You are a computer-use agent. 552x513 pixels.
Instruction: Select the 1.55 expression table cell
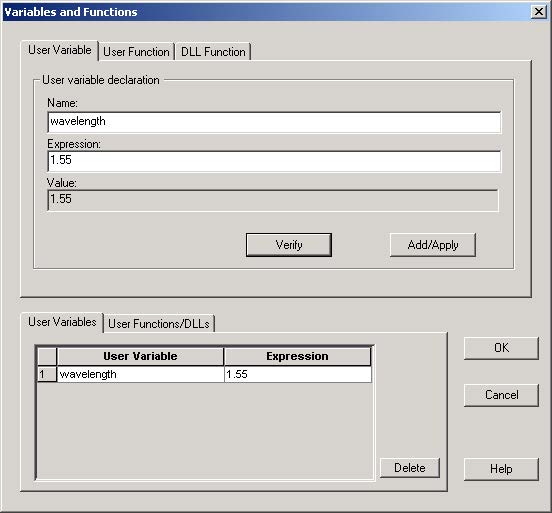pos(298,374)
